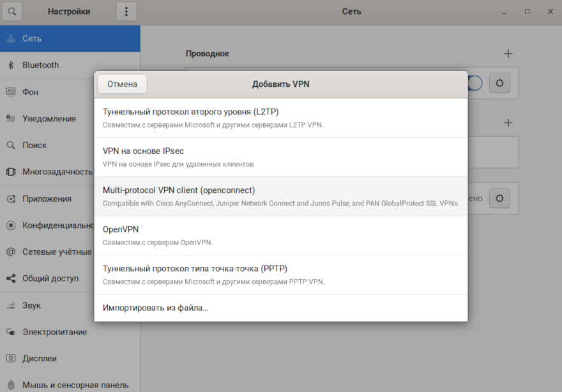The image size is (562, 392).
Task: Click the plus button to add VPN
Action: pos(508,123)
